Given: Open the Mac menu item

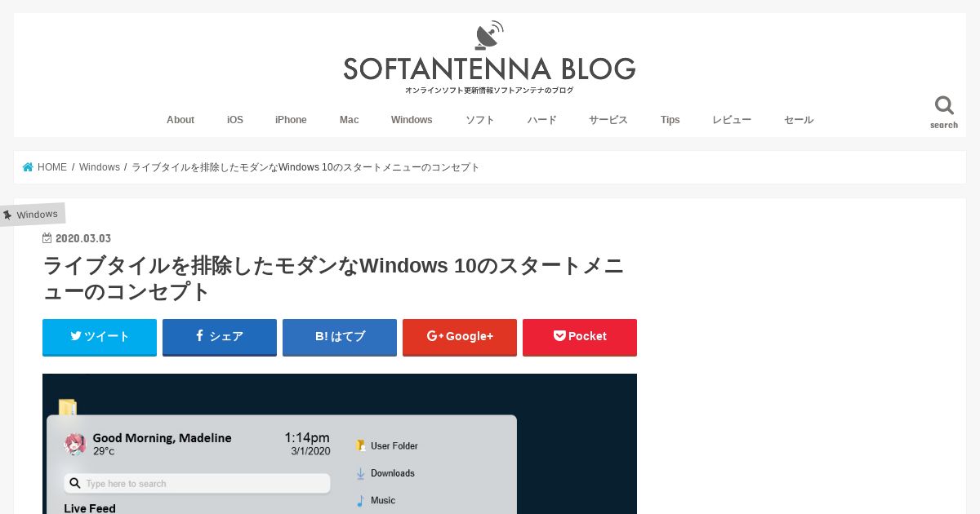Looking at the screenshot, I should [x=350, y=120].
